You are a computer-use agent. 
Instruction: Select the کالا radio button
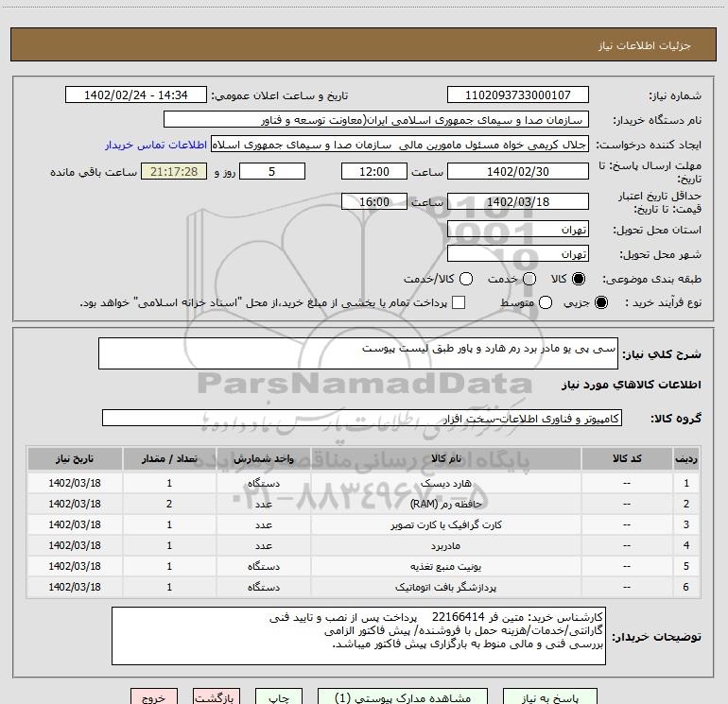(x=579, y=279)
